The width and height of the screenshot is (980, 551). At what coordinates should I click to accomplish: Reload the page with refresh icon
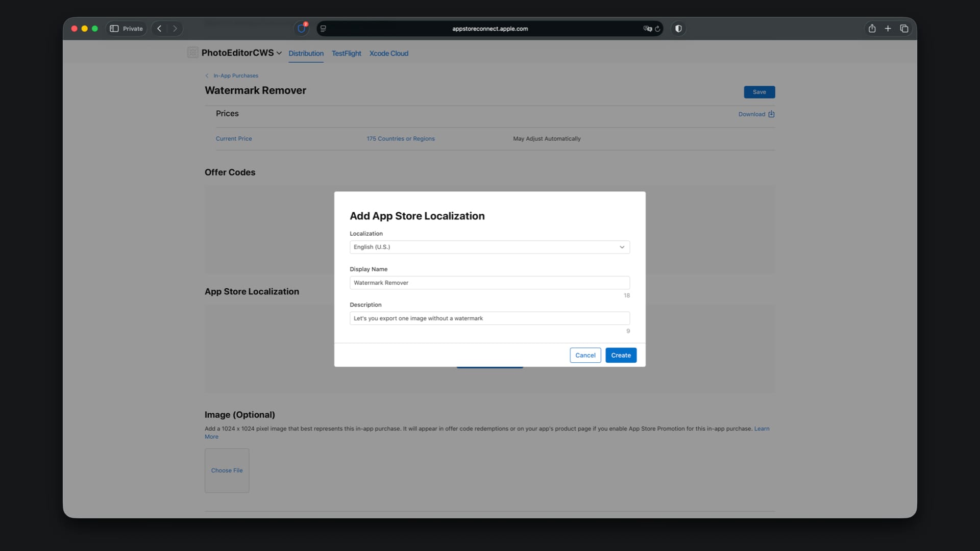[657, 29]
